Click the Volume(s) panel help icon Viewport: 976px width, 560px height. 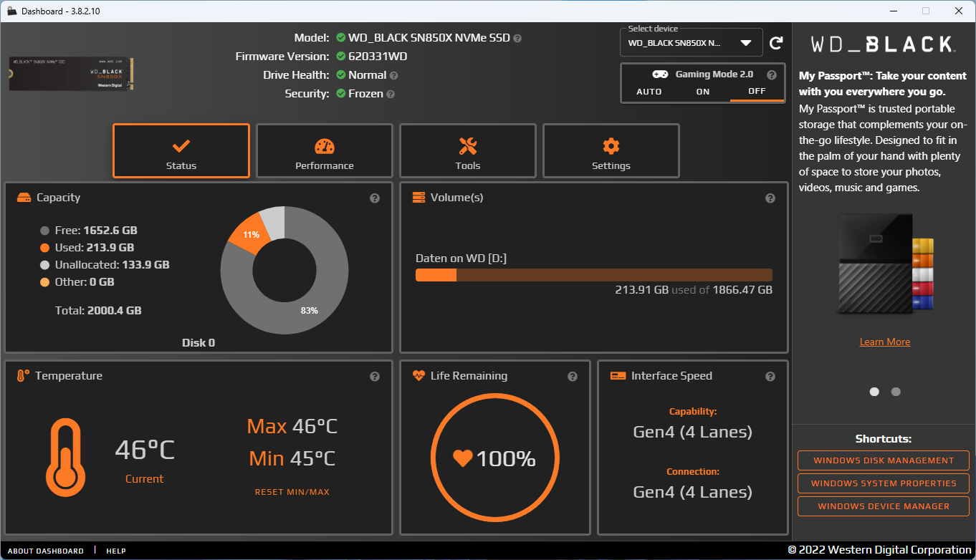coord(770,198)
